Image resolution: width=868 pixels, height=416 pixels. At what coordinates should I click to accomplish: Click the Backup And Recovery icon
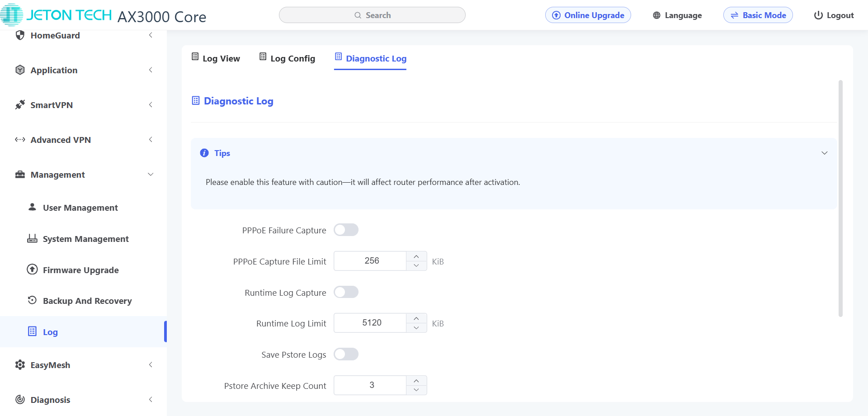32,300
